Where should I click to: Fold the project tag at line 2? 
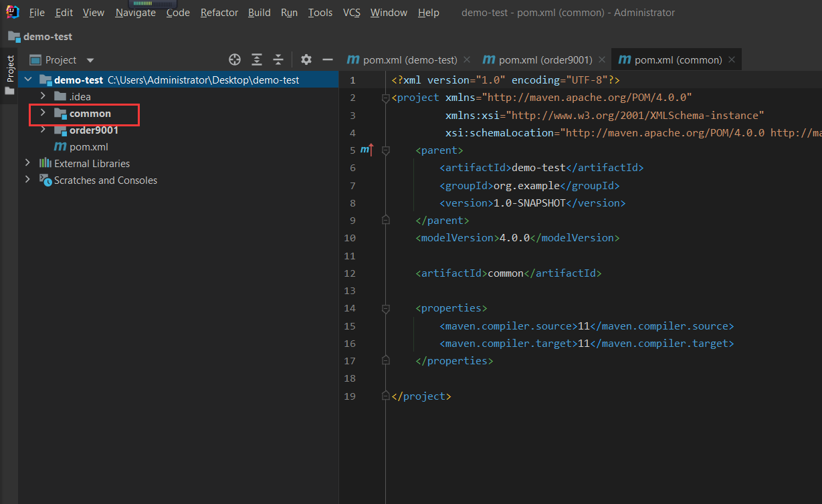click(385, 98)
